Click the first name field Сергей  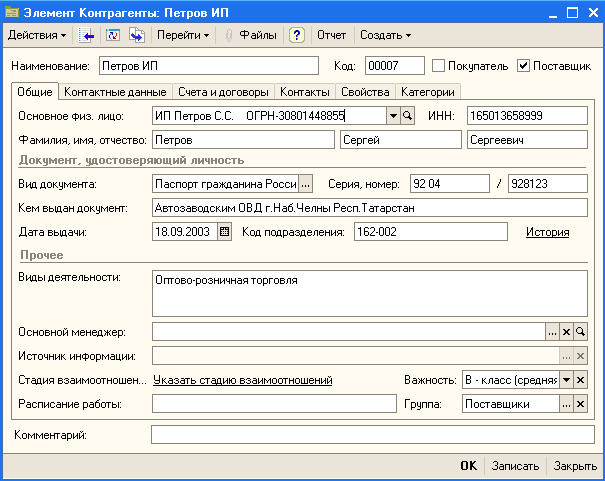click(401, 140)
